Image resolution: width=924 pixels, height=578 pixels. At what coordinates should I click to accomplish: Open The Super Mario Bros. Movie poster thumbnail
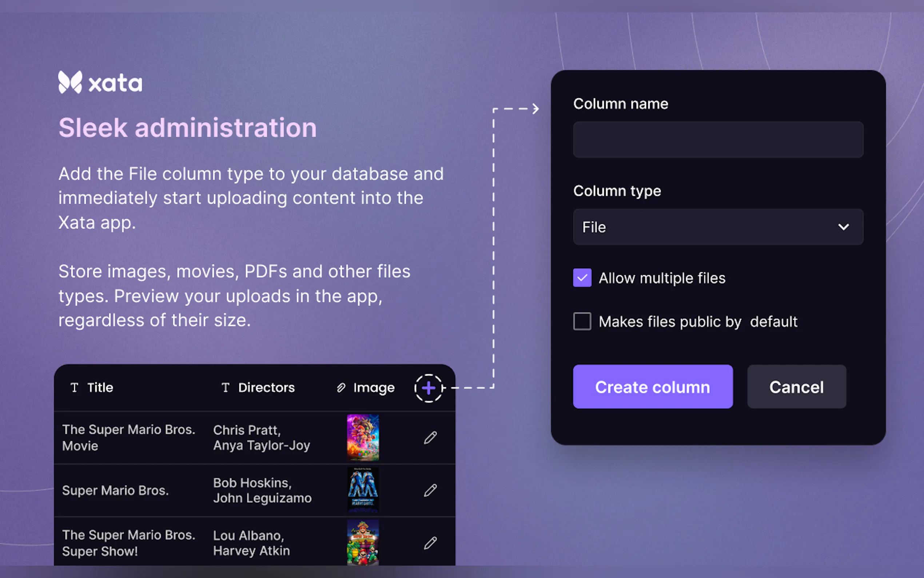[363, 438]
